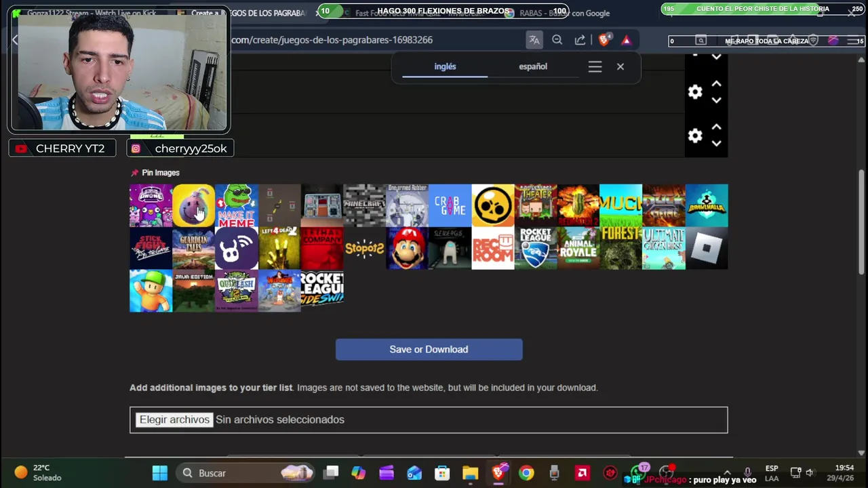Pick the purple bomb smiley game image

pos(193,205)
